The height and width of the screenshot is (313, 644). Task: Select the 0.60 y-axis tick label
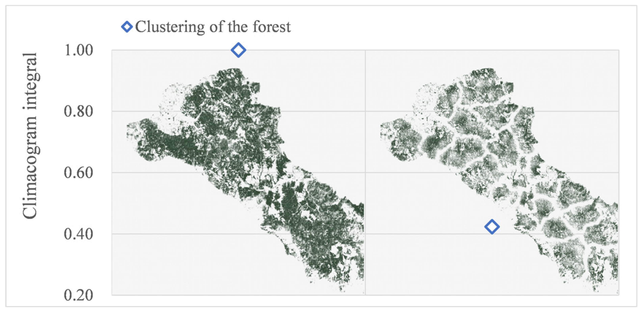[x=78, y=172]
